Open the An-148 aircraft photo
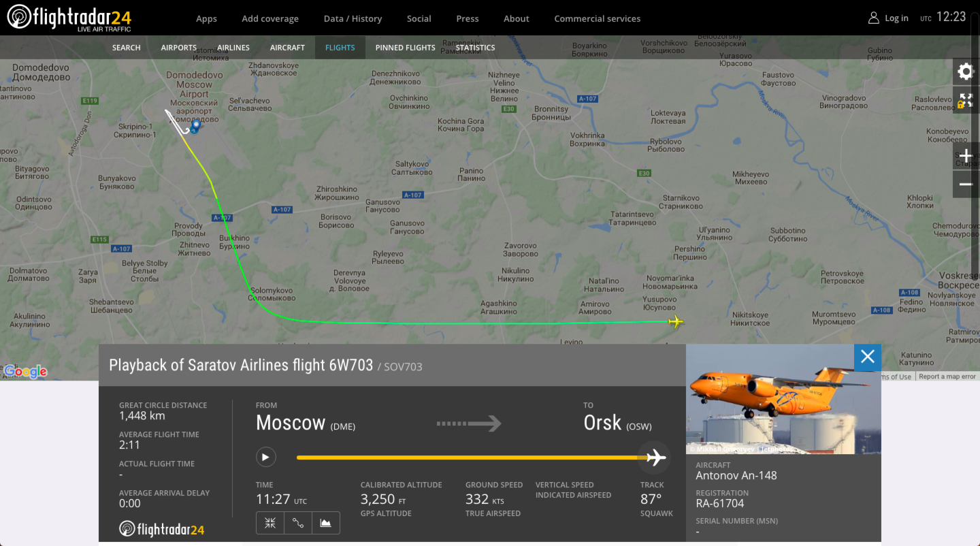 click(783, 400)
